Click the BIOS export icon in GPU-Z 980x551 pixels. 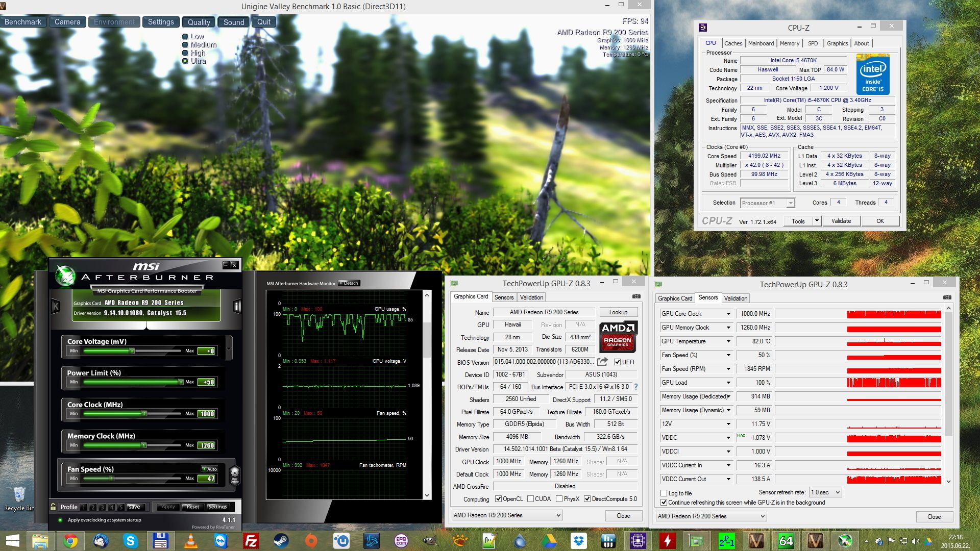[603, 362]
